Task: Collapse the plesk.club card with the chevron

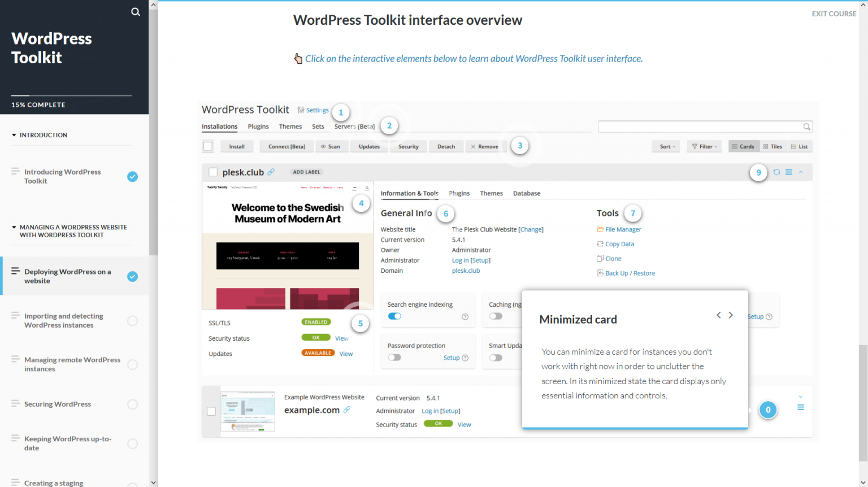Action: coord(801,172)
